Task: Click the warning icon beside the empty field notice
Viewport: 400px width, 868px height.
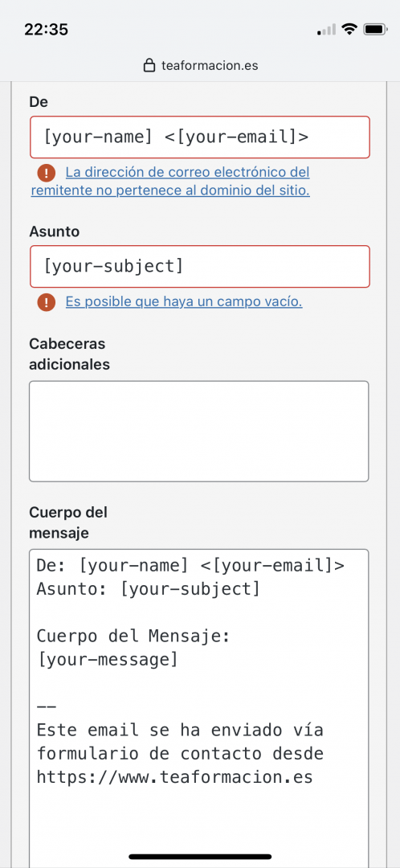Action: (x=47, y=302)
